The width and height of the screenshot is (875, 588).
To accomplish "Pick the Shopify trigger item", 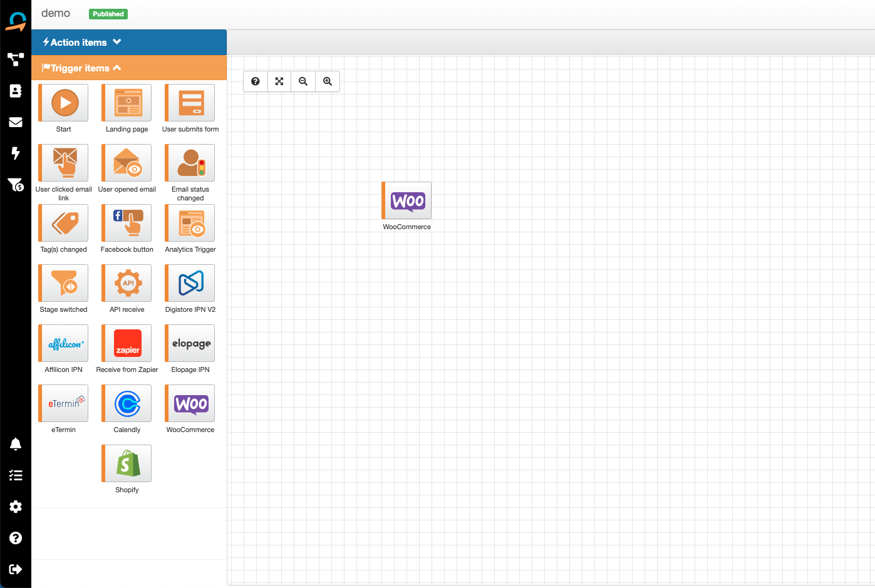I will 127,464.
